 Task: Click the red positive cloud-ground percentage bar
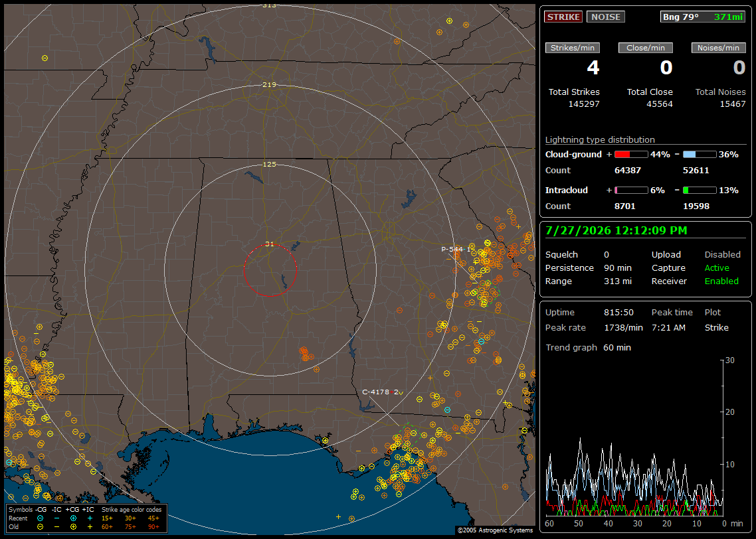(631, 154)
